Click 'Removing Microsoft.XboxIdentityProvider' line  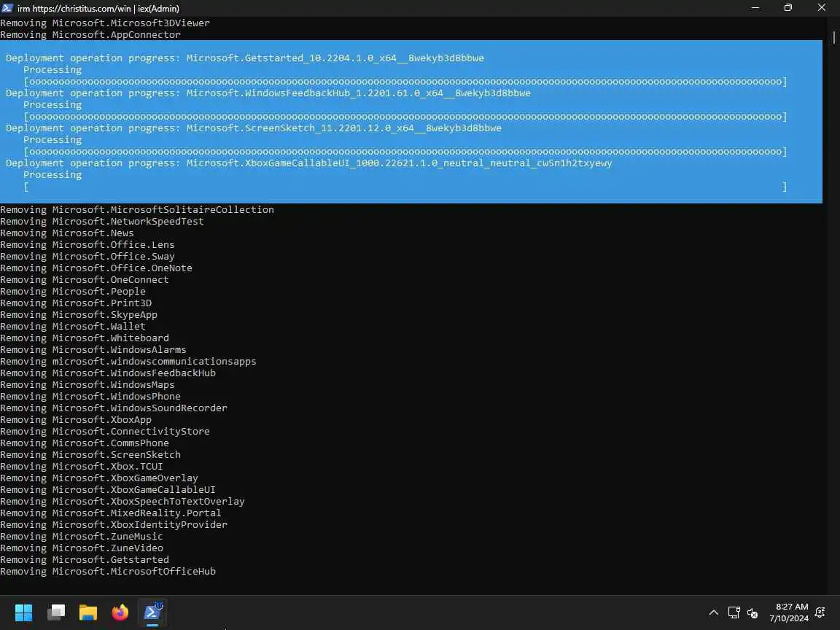pos(114,524)
